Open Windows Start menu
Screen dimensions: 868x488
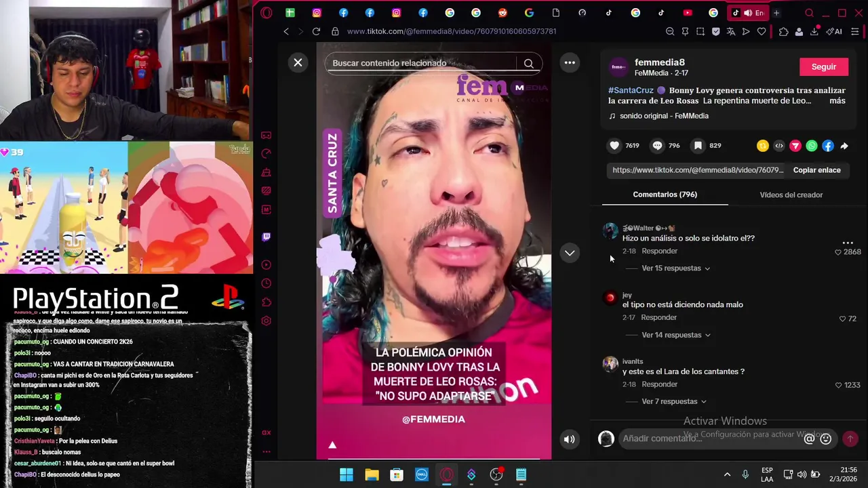click(x=347, y=474)
